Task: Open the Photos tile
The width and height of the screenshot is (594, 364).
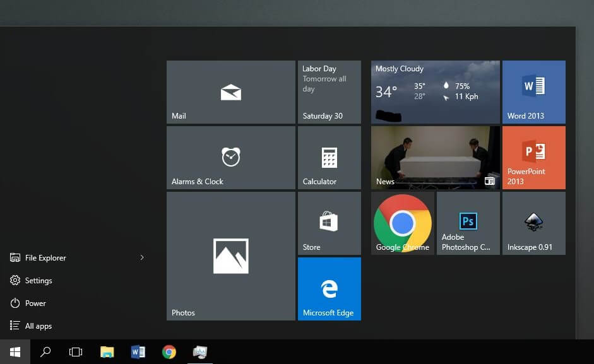Action: [x=230, y=256]
